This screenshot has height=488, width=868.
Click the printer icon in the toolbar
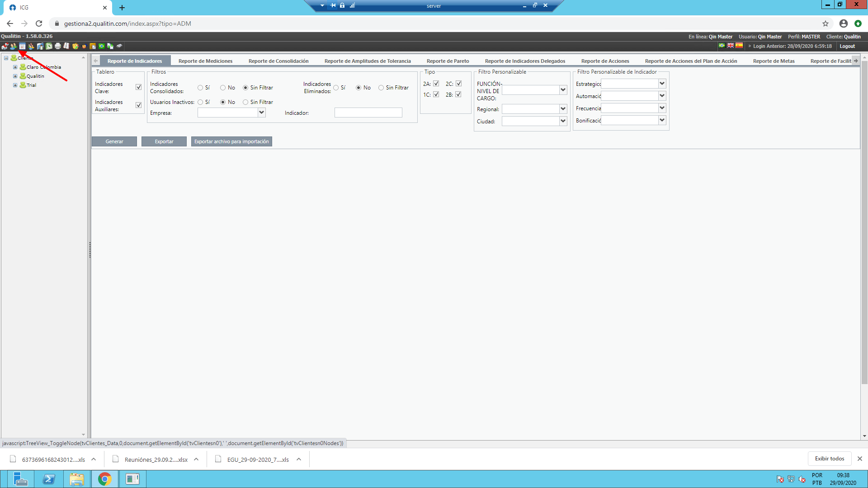coord(58,46)
